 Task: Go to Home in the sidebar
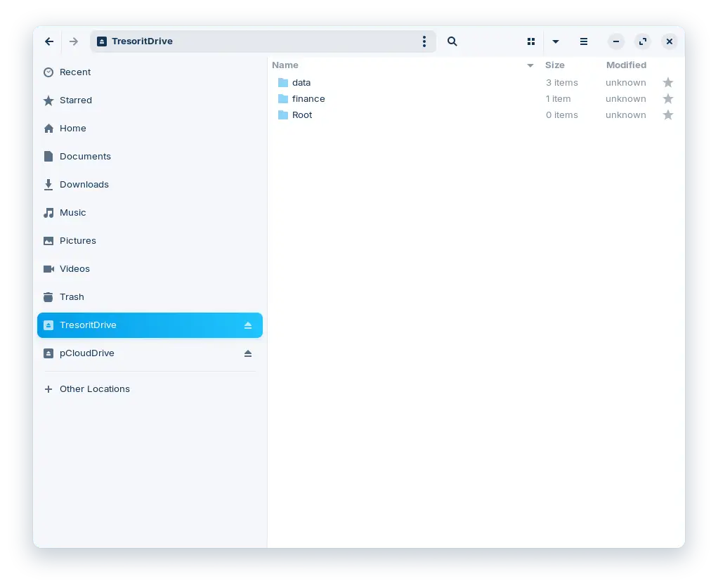point(150,129)
